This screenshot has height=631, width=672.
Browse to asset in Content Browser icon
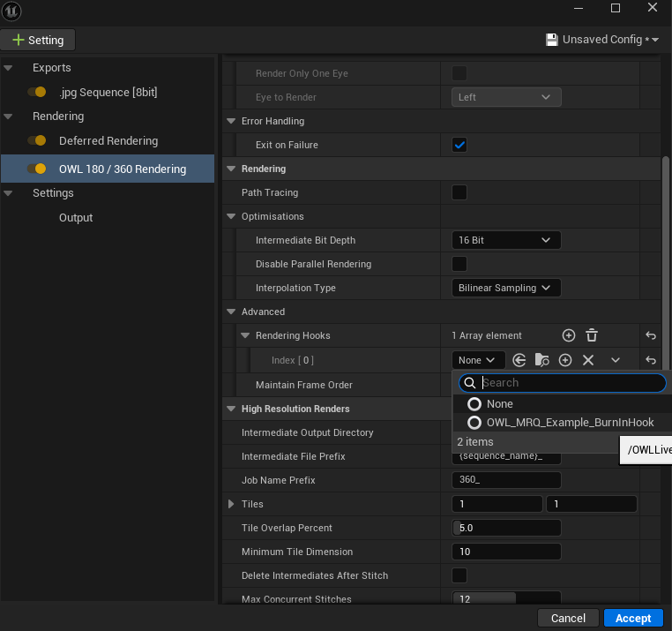coord(542,360)
